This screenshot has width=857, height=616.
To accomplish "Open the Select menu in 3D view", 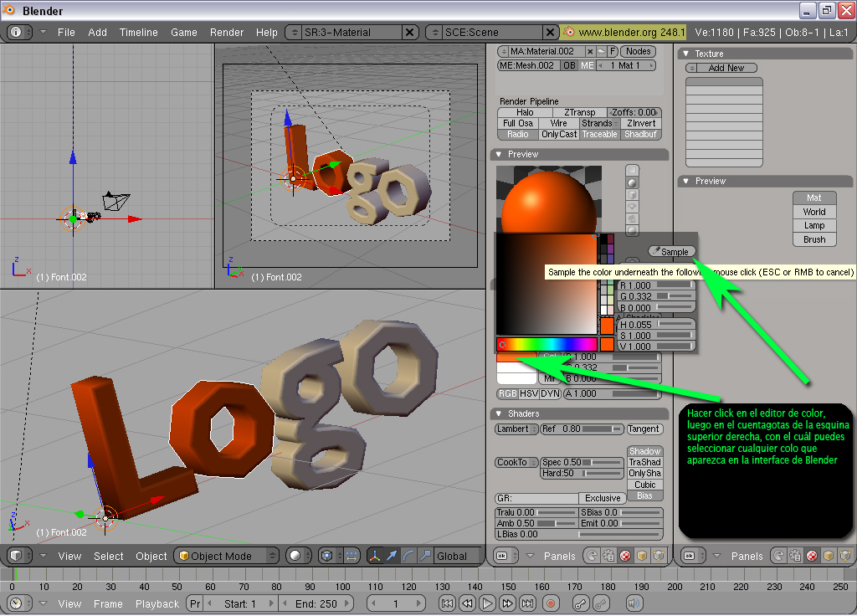I will pos(108,556).
